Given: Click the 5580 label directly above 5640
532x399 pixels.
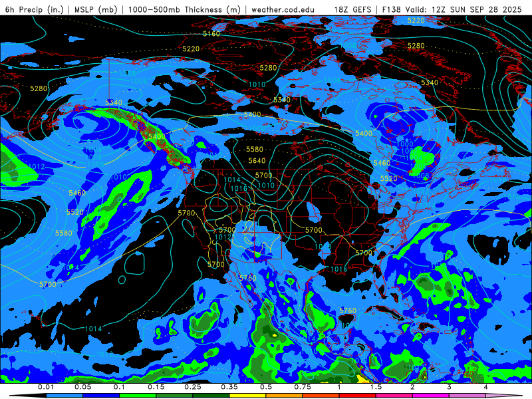Looking at the screenshot, I should (255, 149).
